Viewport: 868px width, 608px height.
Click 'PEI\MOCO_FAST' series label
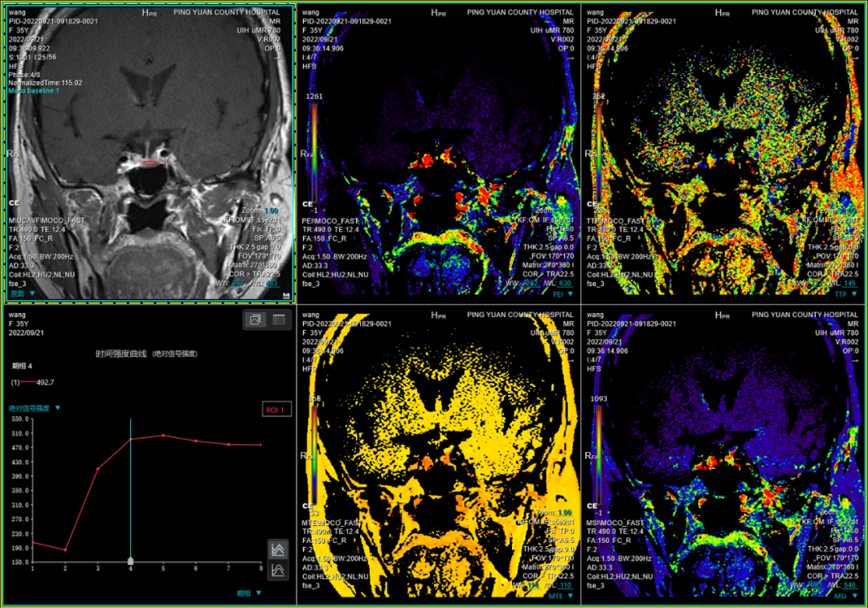(330, 222)
